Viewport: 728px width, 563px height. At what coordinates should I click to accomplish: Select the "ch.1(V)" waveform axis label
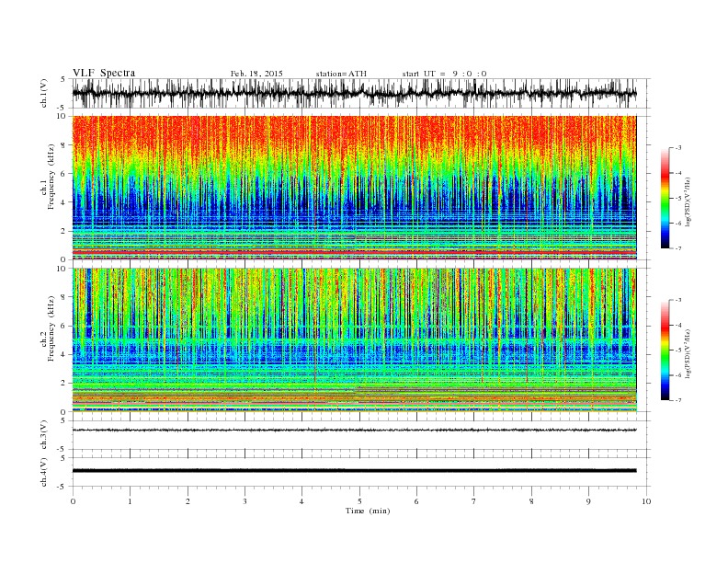44,93
